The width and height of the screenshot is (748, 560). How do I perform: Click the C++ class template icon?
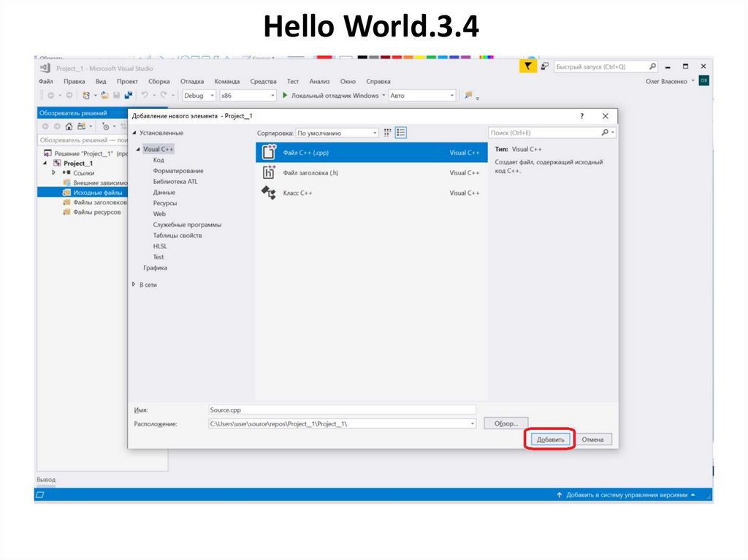pos(269,193)
